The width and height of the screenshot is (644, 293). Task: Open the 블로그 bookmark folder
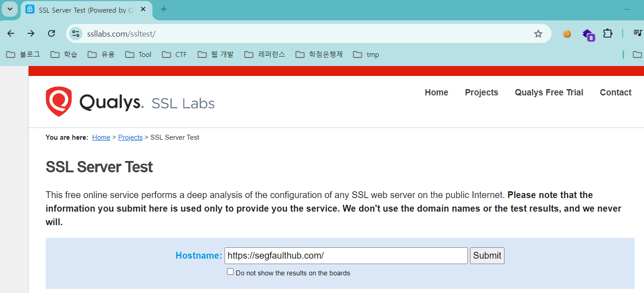coord(23,55)
